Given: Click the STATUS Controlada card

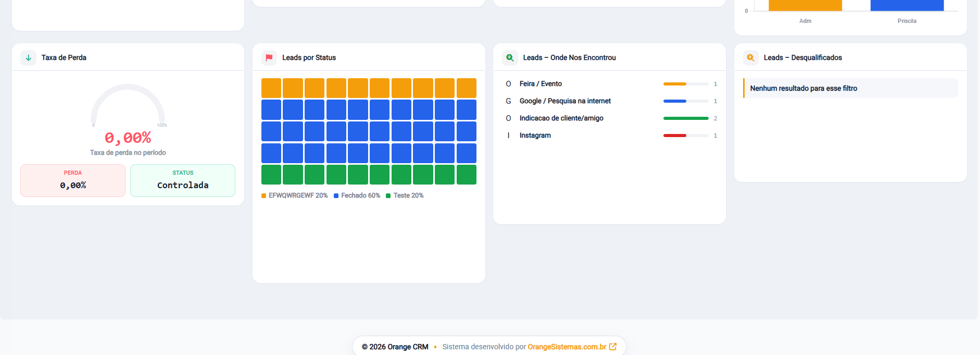Looking at the screenshot, I should 183,180.
